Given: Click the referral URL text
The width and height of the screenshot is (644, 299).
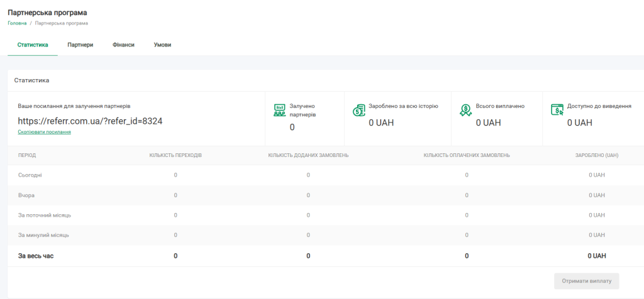Looking at the screenshot, I should [90, 121].
